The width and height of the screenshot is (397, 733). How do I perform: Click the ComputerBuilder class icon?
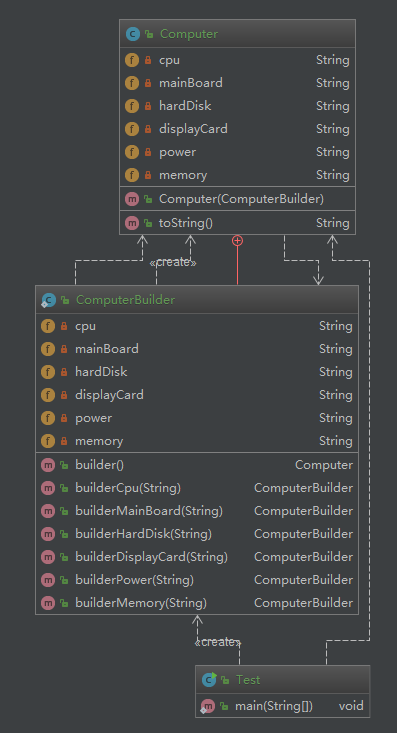[49, 300]
